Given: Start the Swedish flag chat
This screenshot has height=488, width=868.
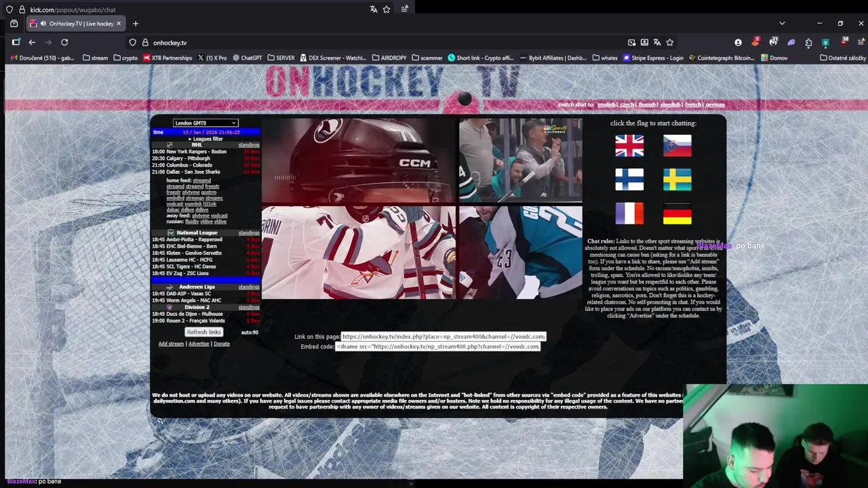Looking at the screenshot, I should (x=677, y=180).
